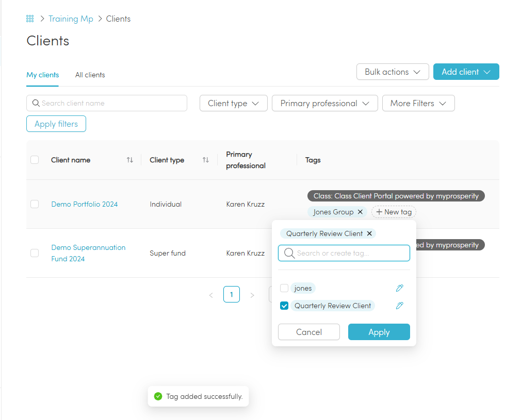Screen dimensions: 521x420
Task: Click the search magnifier in client search
Action: click(36, 103)
